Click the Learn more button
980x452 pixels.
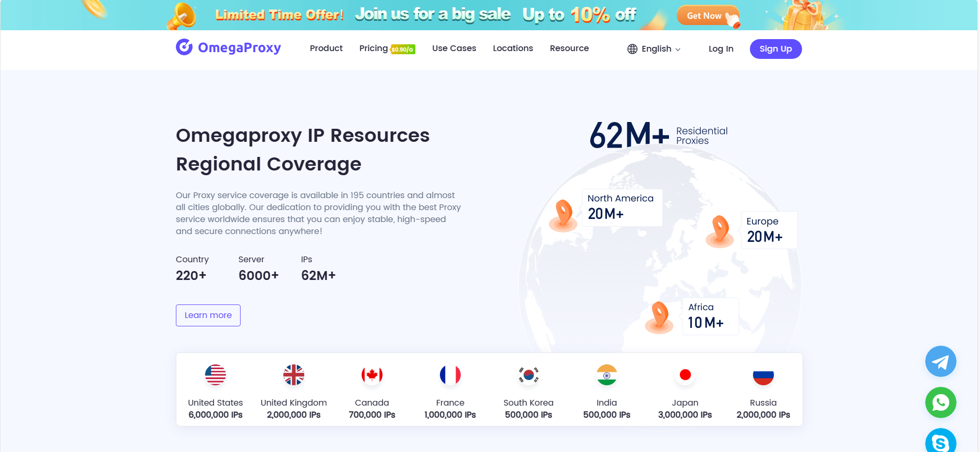[208, 315]
